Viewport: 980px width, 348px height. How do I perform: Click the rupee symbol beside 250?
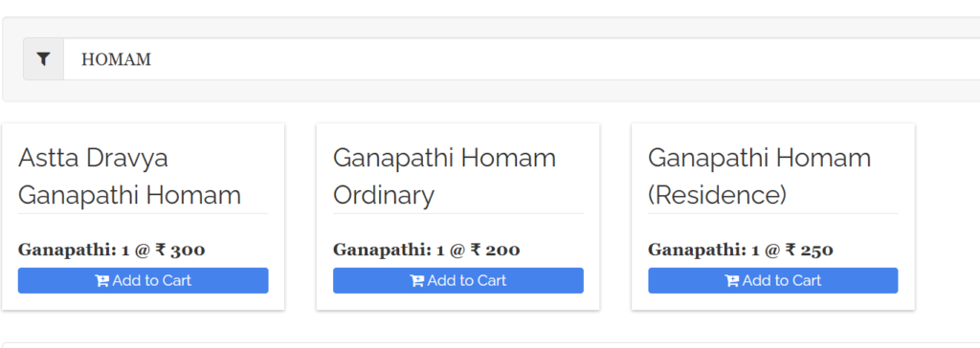tap(791, 250)
